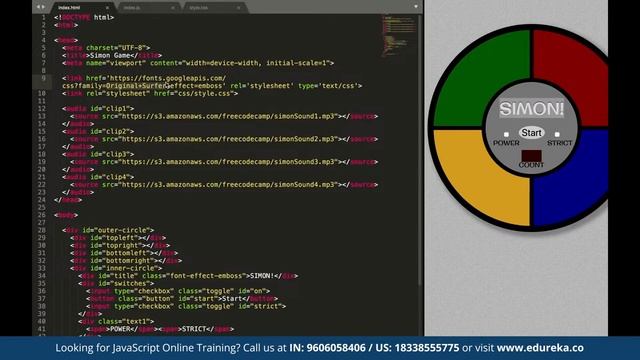This screenshot has width=640, height=360.
Task: Click the COUNT display box
Action: click(531, 156)
